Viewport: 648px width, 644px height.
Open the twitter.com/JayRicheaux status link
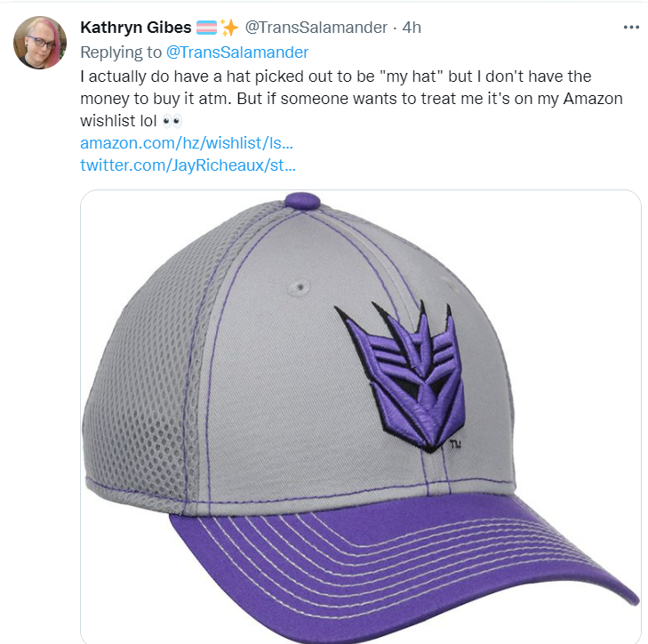tap(188, 165)
